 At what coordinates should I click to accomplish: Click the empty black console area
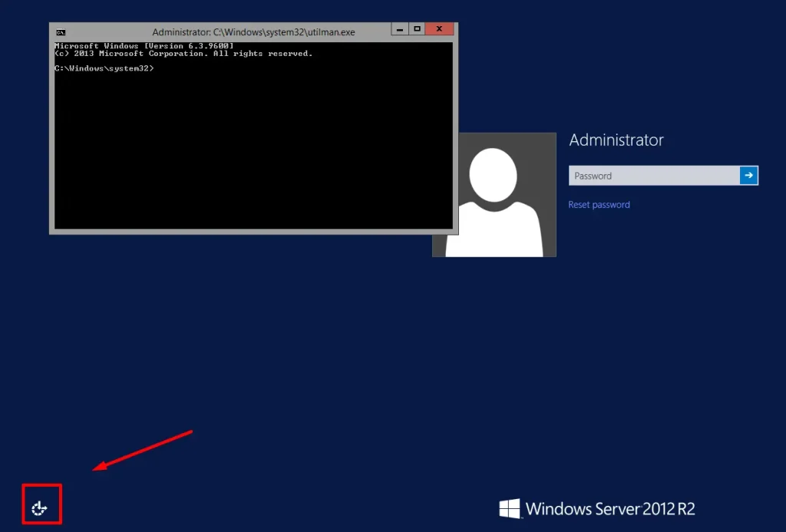[x=253, y=154]
